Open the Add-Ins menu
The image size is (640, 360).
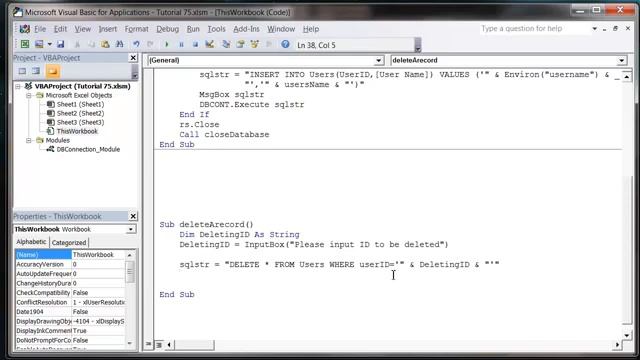tap(246, 29)
